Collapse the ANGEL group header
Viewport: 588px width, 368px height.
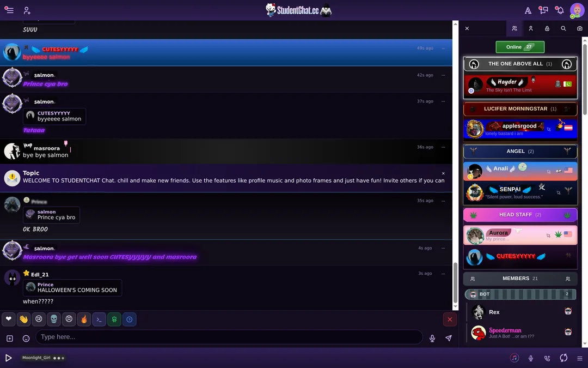(520, 152)
